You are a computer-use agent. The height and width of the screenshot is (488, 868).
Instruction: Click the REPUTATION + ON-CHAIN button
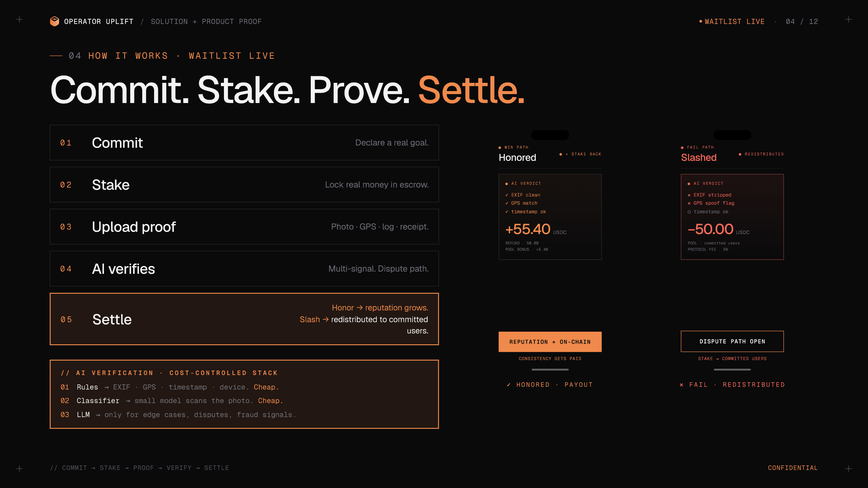(x=550, y=342)
